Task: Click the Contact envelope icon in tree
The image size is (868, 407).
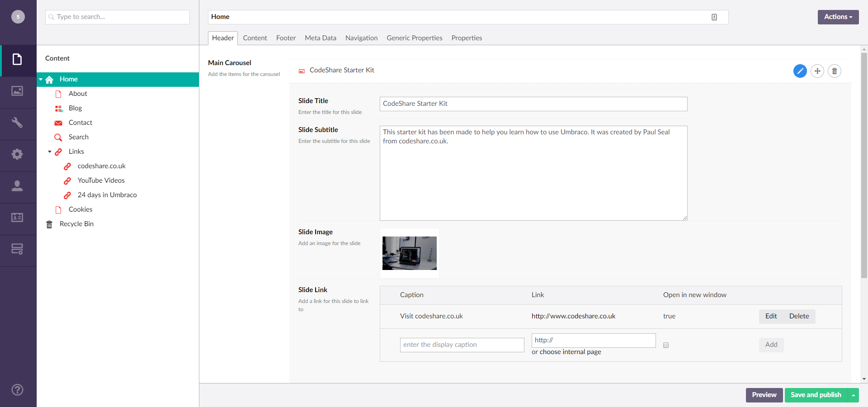Action: click(x=58, y=123)
